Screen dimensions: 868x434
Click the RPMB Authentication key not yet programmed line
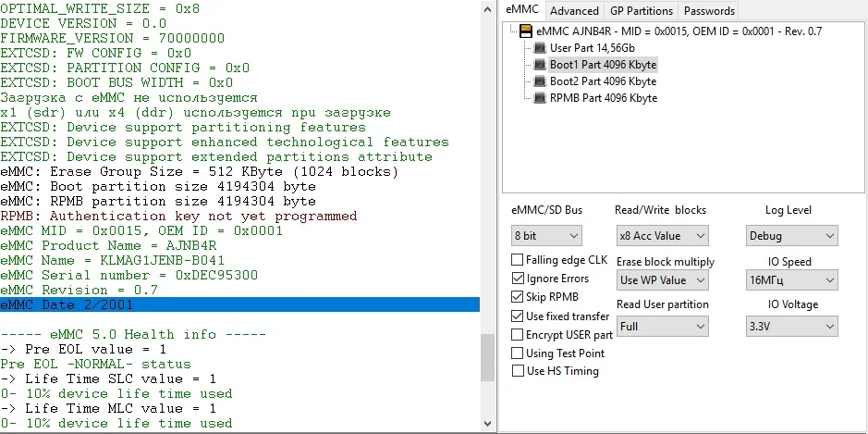(x=178, y=217)
